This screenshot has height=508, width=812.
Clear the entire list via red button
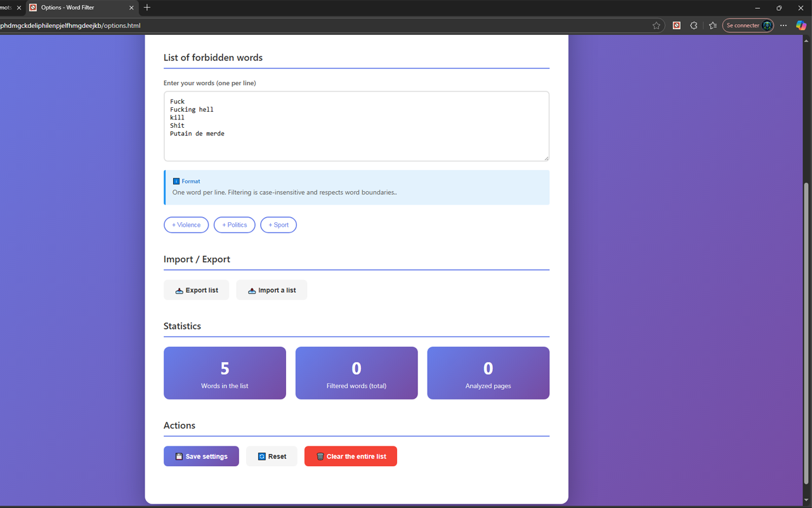point(350,457)
